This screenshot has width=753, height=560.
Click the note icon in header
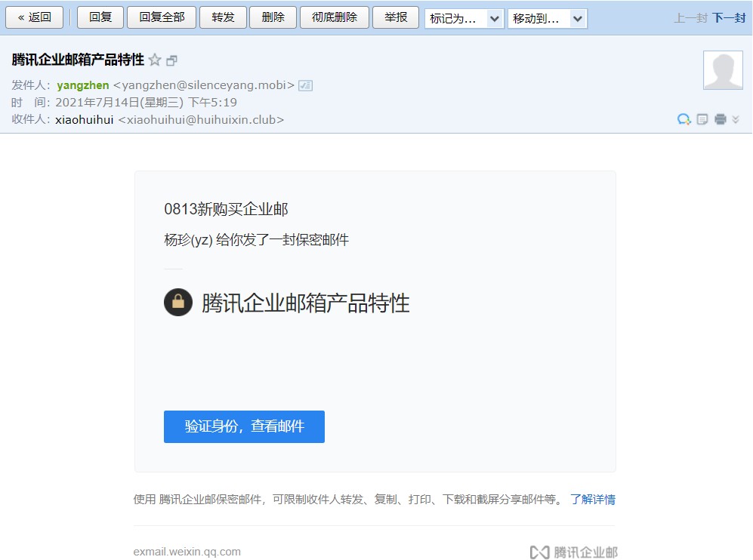pyautogui.click(x=702, y=119)
